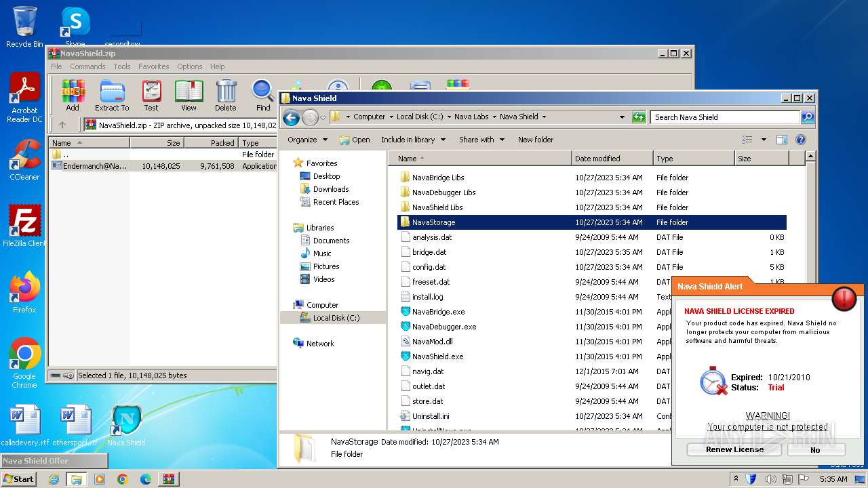The height and width of the screenshot is (488, 868).
Task: Open otherspool.rtf desktop file
Action: (75, 425)
